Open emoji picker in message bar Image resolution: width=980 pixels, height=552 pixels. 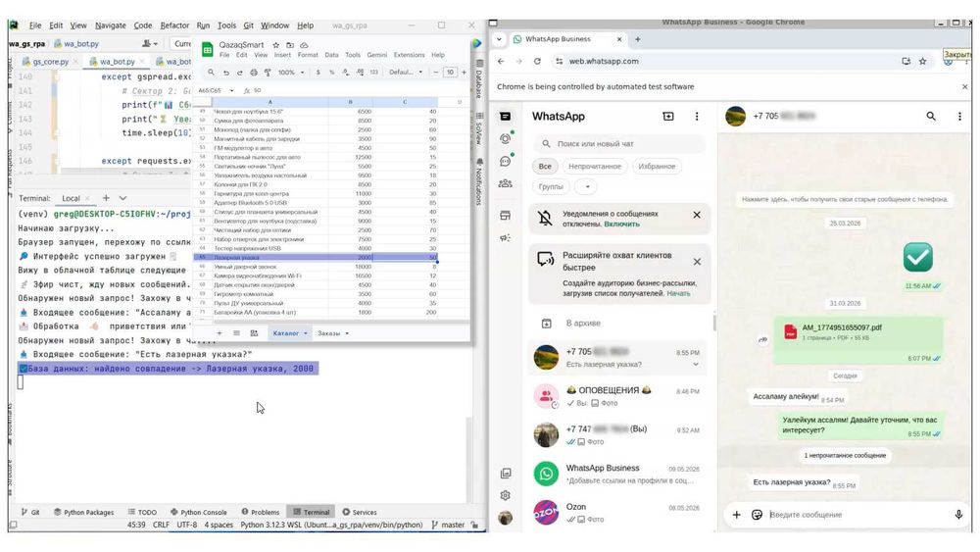click(757, 515)
